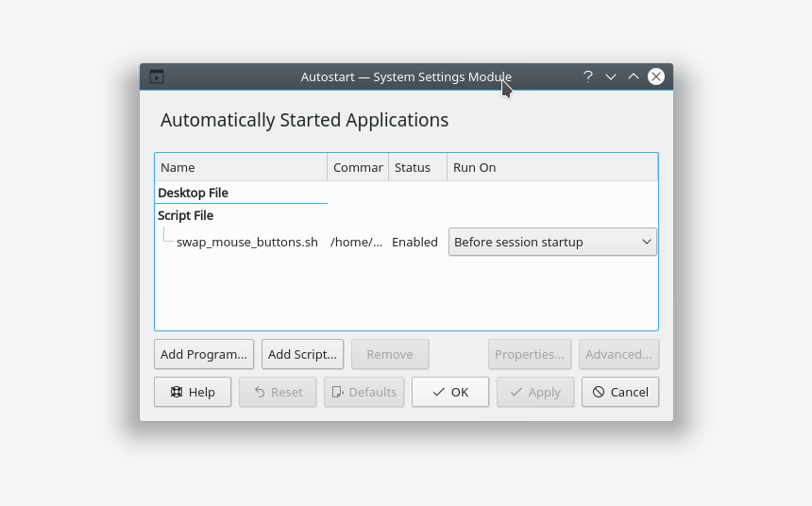This screenshot has height=506, width=812.
Task: Close the Autostart window with X icon
Action: (x=656, y=76)
